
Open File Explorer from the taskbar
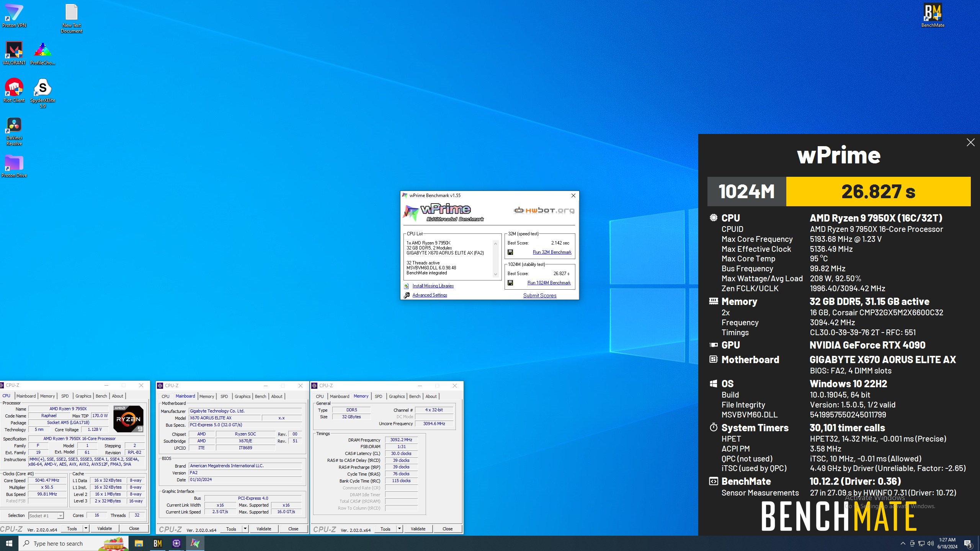point(139,543)
